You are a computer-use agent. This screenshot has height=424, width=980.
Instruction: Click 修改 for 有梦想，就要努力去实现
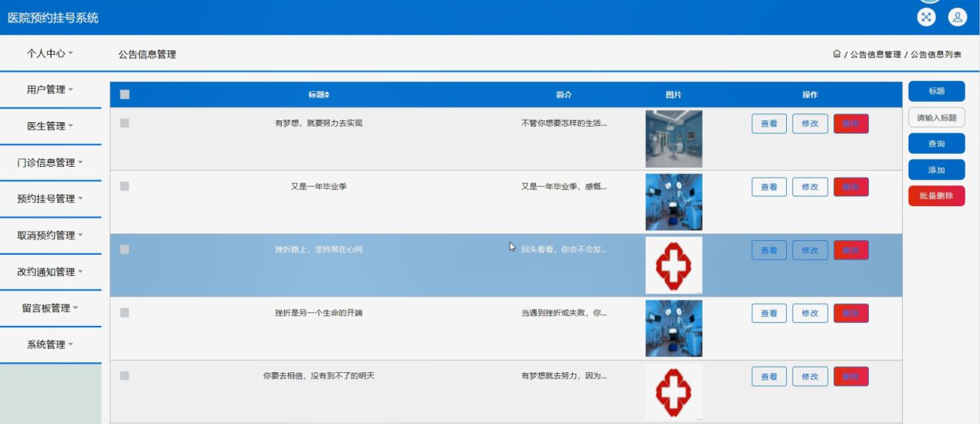click(810, 124)
